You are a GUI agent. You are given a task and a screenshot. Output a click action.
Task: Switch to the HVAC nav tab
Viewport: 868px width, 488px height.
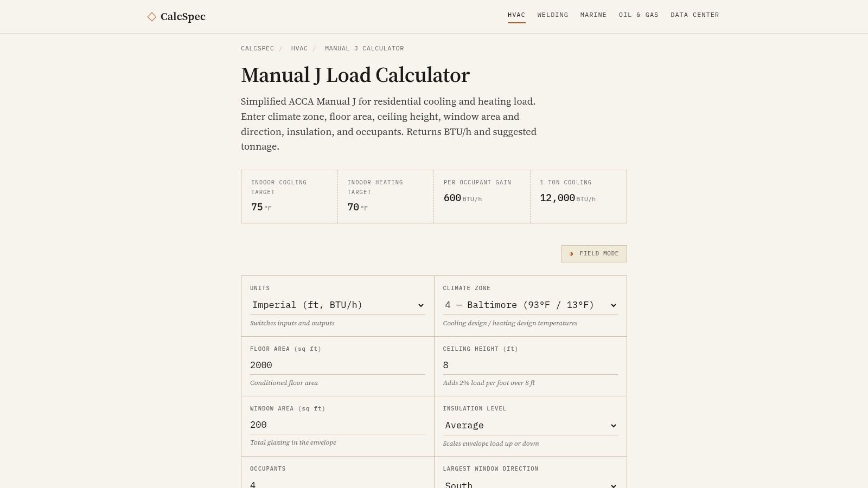coord(516,15)
